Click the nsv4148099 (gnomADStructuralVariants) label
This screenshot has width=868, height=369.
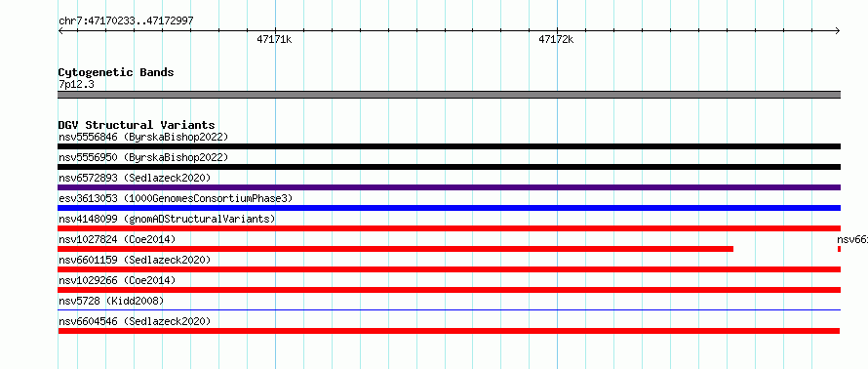click(x=167, y=219)
